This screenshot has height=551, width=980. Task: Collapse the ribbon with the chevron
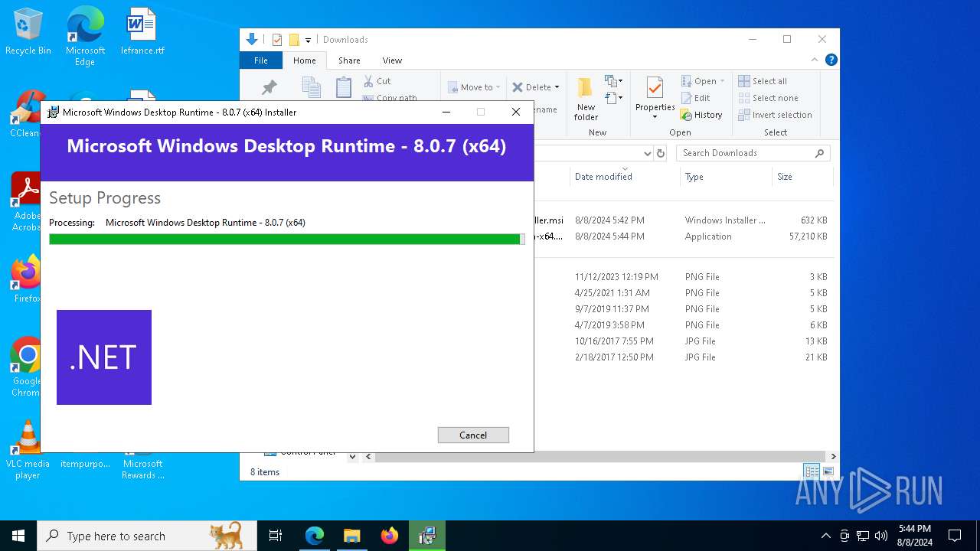coord(815,60)
